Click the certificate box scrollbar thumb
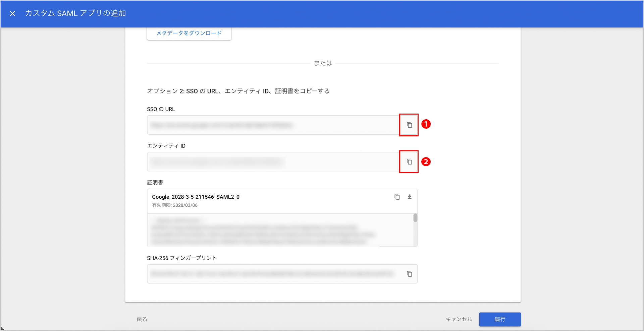Image resolution: width=644 pixels, height=331 pixels. (x=415, y=218)
